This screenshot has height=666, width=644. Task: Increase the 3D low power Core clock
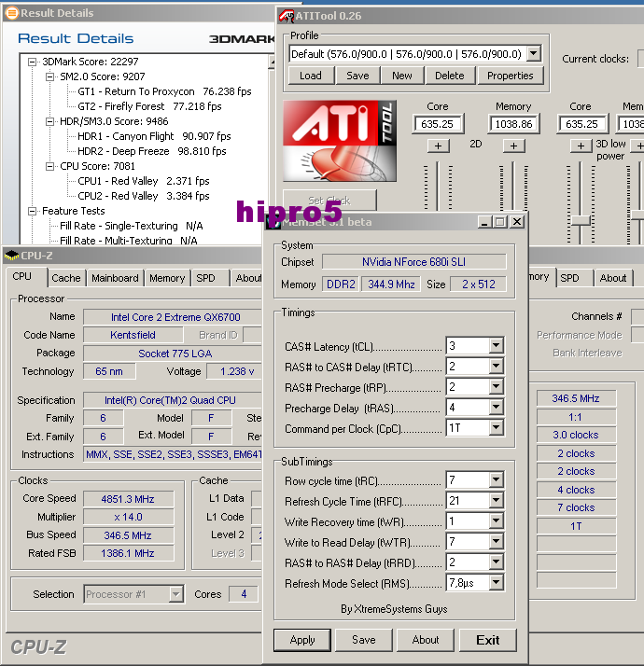pos(581,146)
